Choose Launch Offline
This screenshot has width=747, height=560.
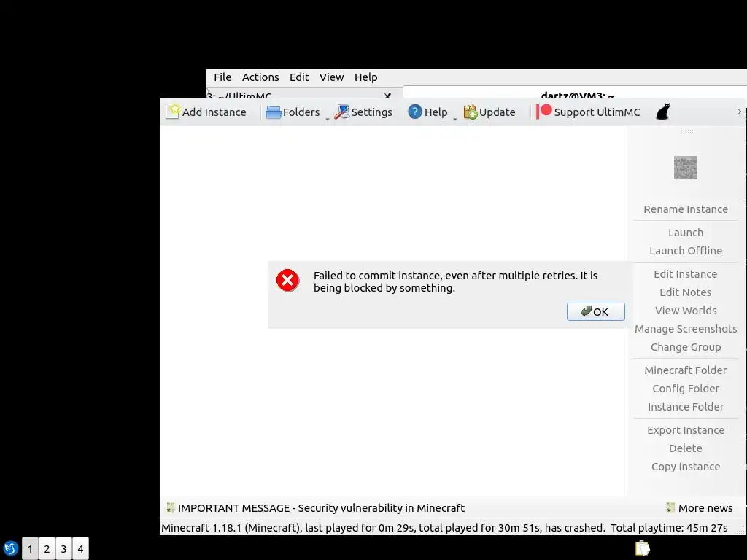click(686, 251)
